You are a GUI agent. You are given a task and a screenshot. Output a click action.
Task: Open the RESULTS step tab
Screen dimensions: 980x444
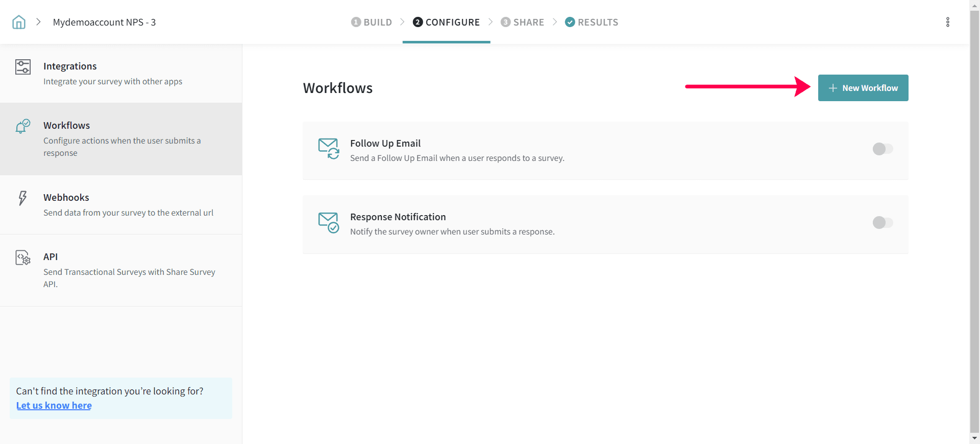point(592,22)
